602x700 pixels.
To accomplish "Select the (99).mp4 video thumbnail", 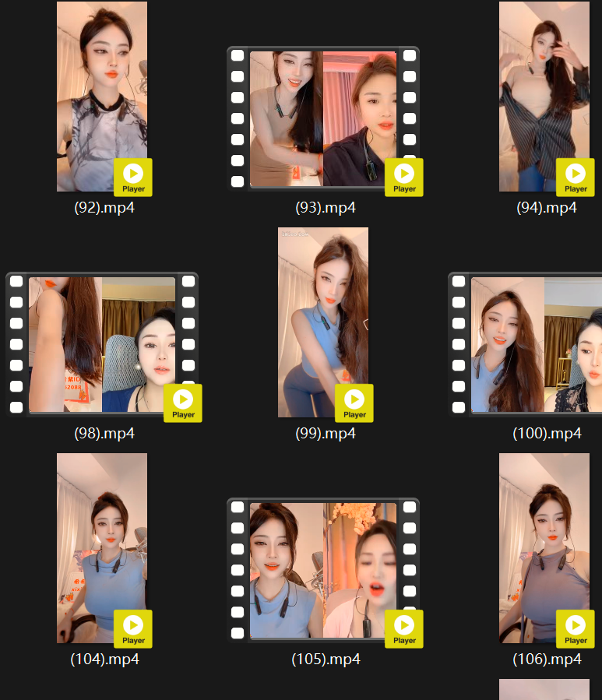I will (x=323, y=322).
